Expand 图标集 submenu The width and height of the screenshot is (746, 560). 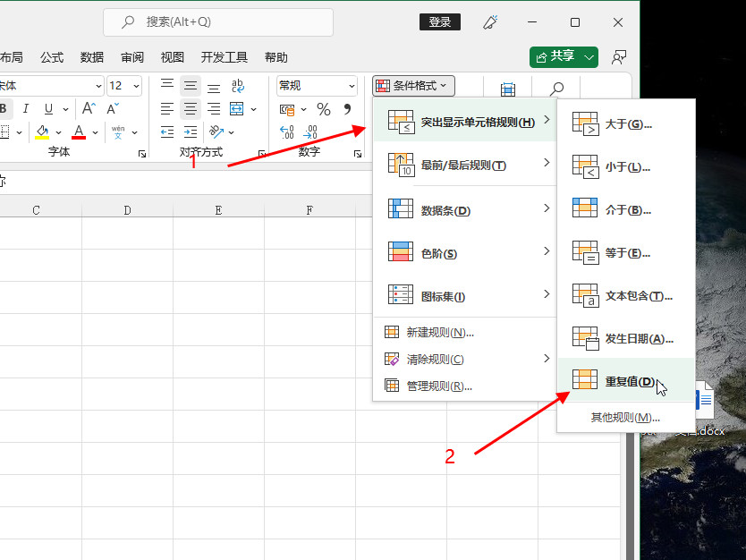coord(465,295)
